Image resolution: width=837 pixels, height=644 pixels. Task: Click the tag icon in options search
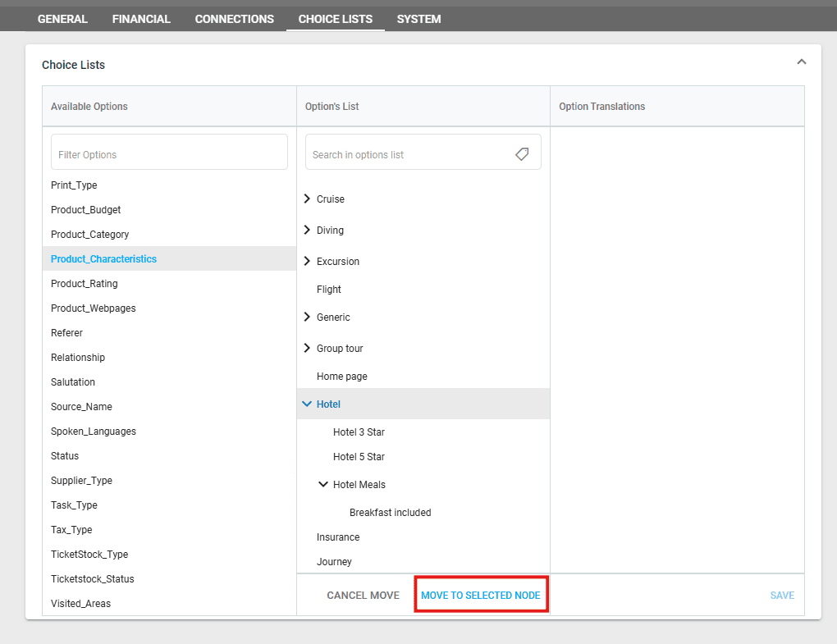[x=522, y=154]
